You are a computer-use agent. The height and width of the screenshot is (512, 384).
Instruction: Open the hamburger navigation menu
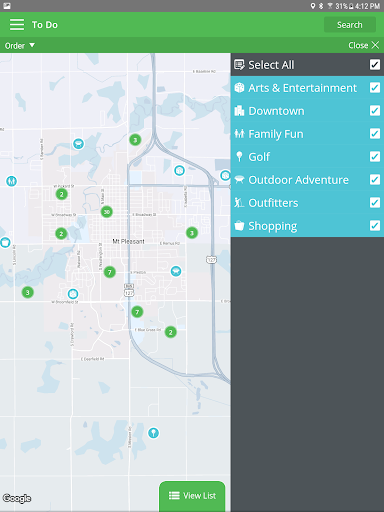tap(17, 25)
